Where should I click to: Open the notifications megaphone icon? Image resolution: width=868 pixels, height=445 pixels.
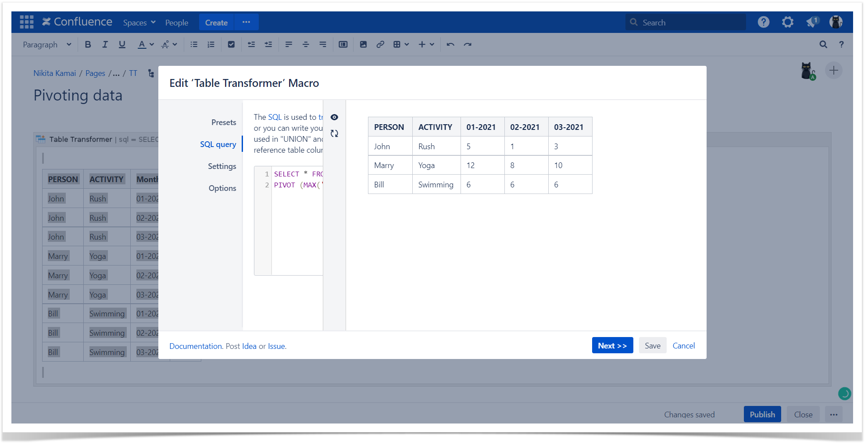tap(811, 22)
